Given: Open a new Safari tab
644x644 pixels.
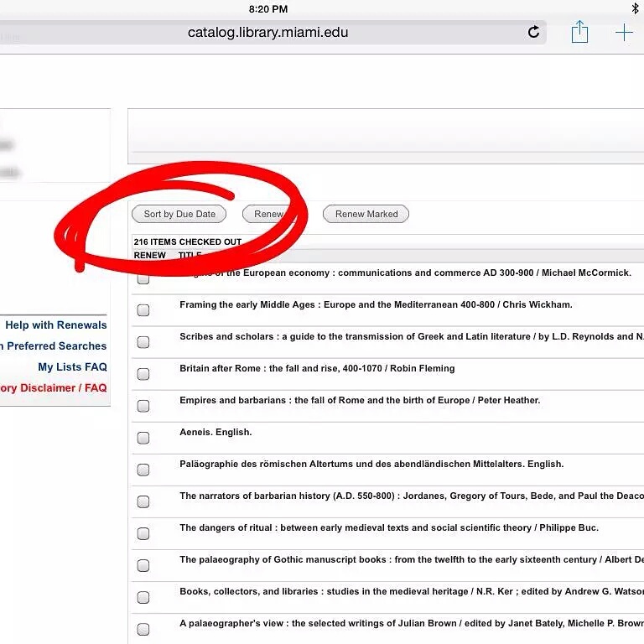Looking at the screenshot, I should point(624,33).
